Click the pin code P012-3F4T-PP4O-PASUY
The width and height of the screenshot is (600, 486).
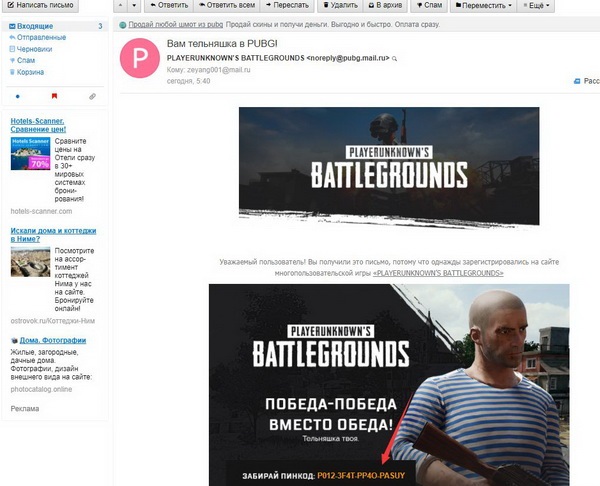(x=361, y=476)
